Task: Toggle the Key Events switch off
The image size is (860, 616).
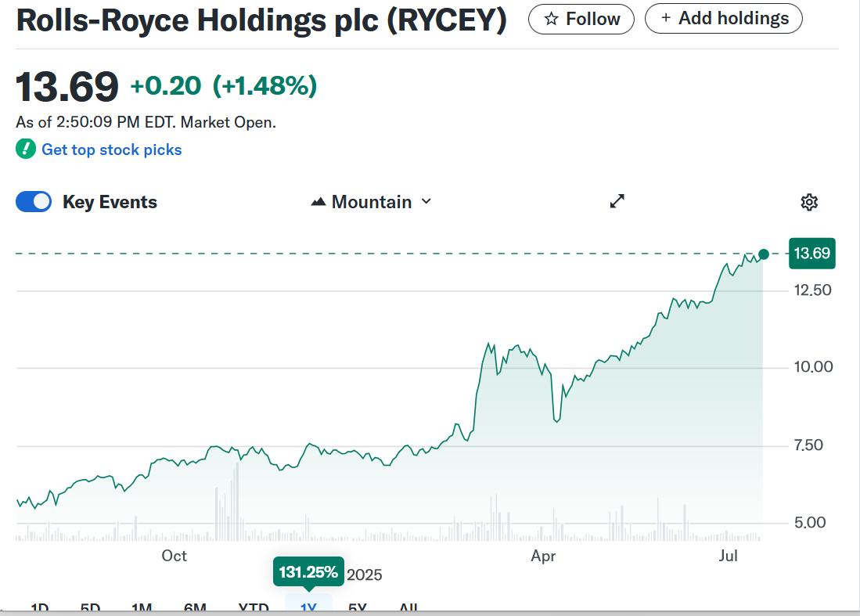Action: (x=34, y=202)
